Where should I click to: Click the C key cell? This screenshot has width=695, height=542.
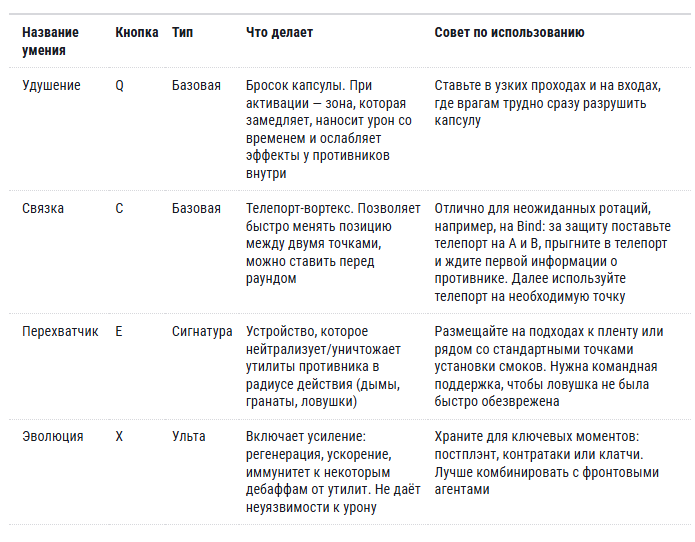120,209
